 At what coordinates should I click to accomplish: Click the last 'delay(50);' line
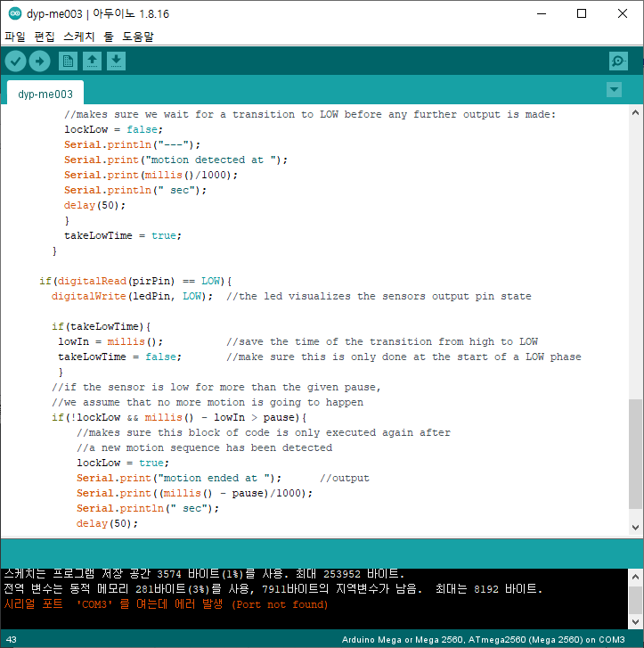tap(107, 523)
